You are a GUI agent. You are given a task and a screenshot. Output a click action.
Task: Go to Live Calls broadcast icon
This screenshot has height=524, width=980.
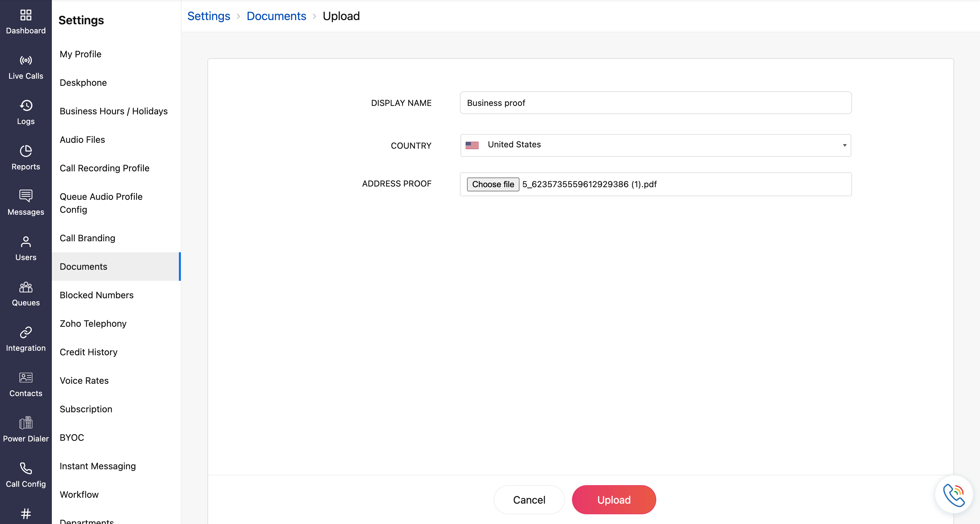coord(26,60)
